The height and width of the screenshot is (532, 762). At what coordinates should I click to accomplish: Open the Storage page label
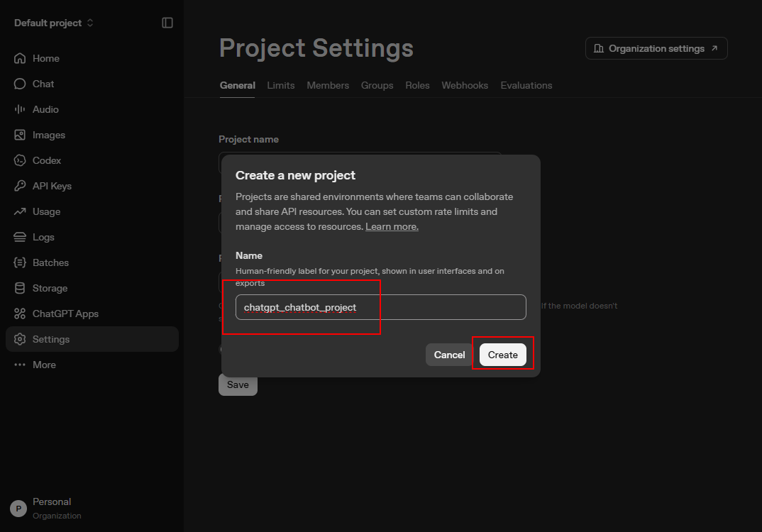pos(50,288)
